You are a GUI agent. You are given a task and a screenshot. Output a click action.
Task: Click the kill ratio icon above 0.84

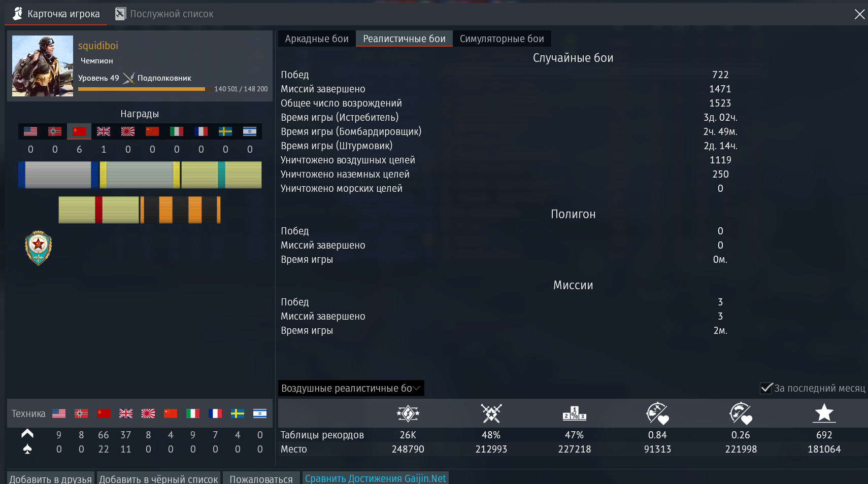coord(657,413)
